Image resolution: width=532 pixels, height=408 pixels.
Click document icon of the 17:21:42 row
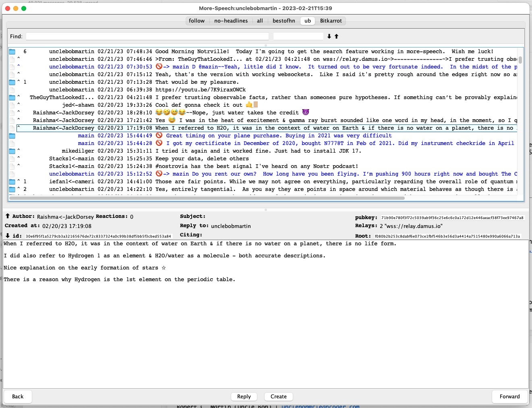pyautogui.click(x=12, y=120)
